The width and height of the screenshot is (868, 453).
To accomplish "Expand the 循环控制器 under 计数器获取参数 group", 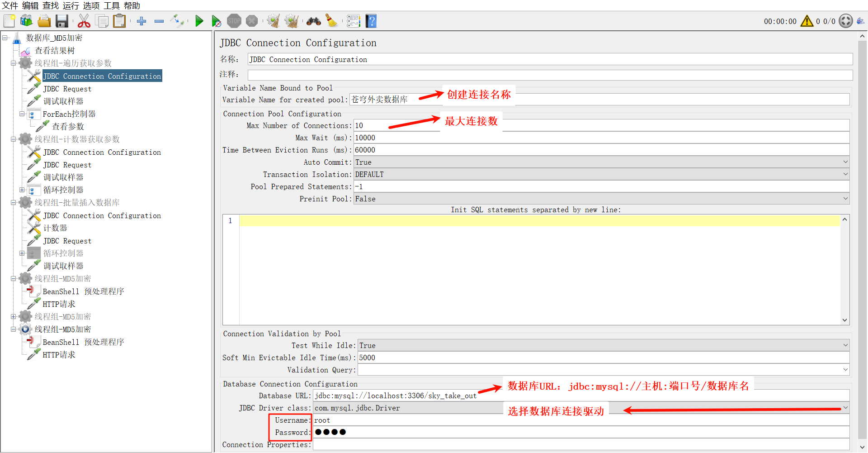I will [22, 190].
